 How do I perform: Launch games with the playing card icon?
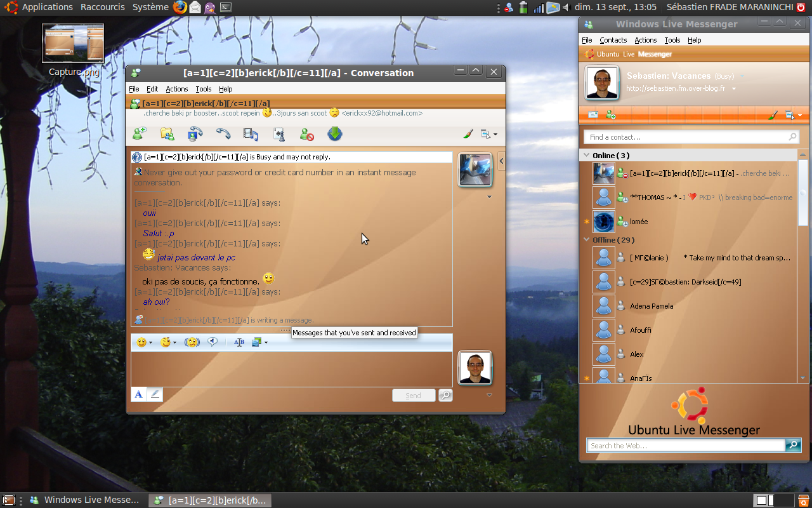tap(278, 134)
